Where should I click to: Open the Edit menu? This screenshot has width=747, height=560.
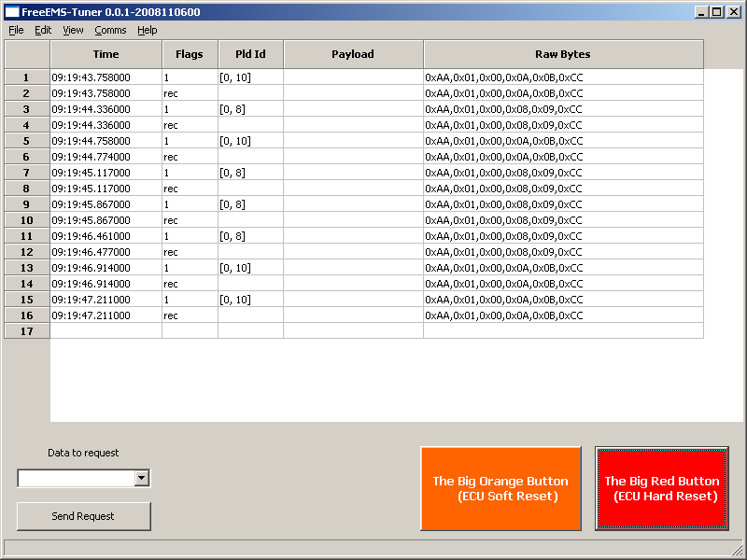pyautogui.click(x=43, y=30)
